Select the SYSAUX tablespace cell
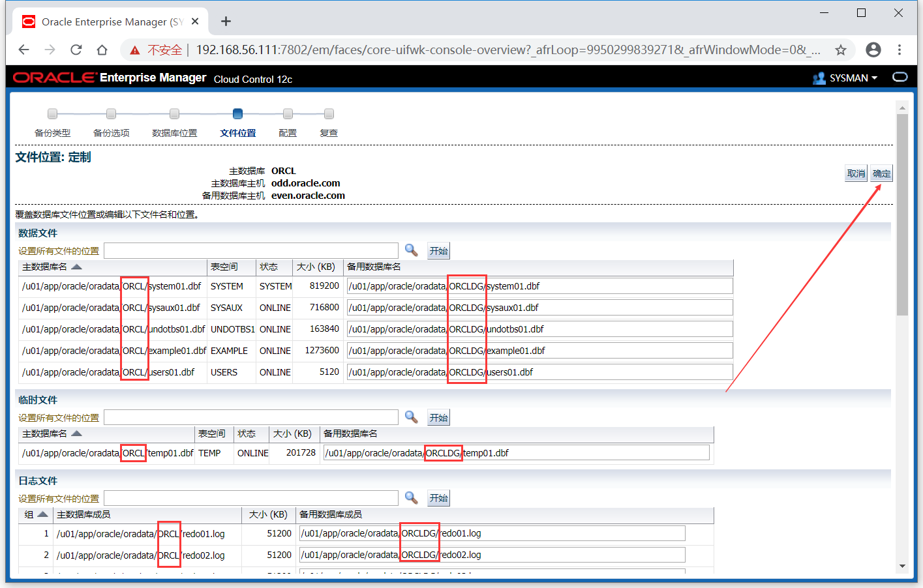Image resolution: width=923 pixels, height=588 pixels. (226, 308)
